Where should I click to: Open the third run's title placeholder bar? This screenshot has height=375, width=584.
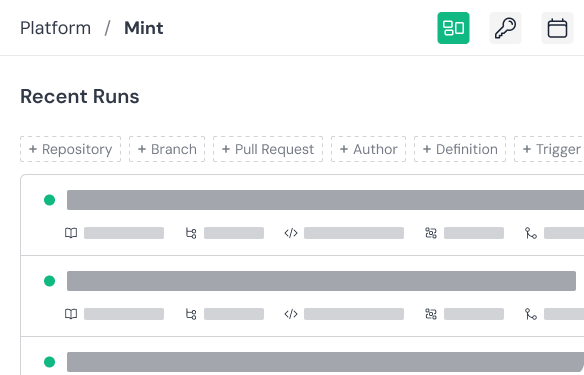click(x=326, y=362)
